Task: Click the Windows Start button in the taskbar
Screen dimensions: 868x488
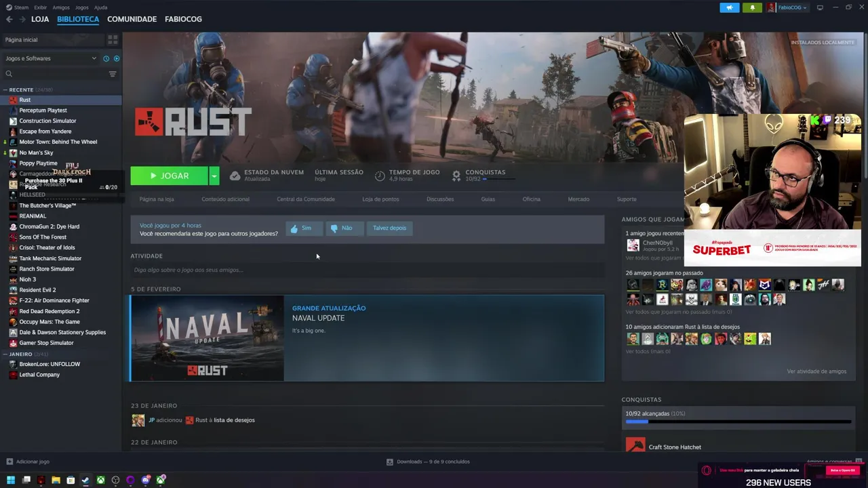Action: [9, 480]
